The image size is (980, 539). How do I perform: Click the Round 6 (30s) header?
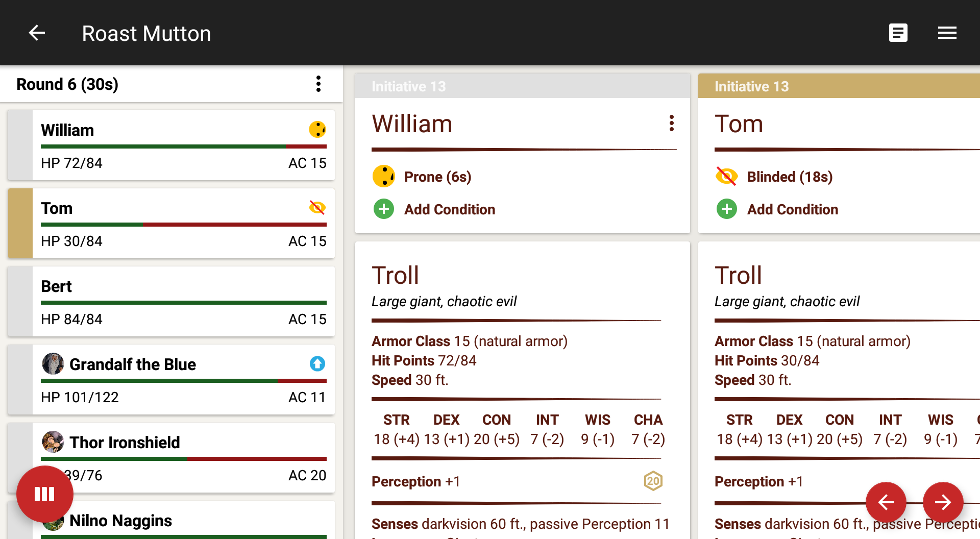point(67,84)
